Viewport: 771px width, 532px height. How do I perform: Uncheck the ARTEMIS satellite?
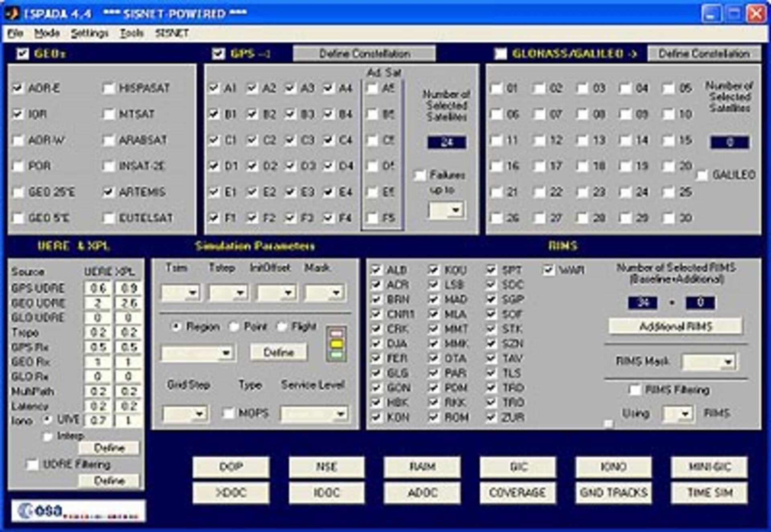click(108, 193)
